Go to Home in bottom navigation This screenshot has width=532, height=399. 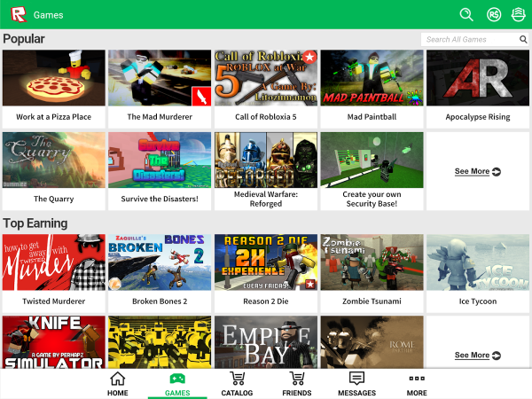[x=117, y=384]
